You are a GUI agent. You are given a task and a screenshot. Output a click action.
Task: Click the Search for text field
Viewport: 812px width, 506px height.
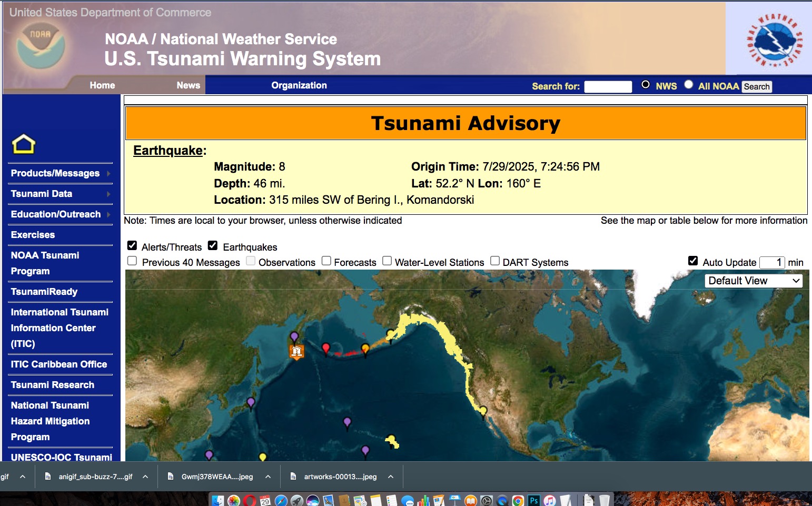click(x=608, y=86)
